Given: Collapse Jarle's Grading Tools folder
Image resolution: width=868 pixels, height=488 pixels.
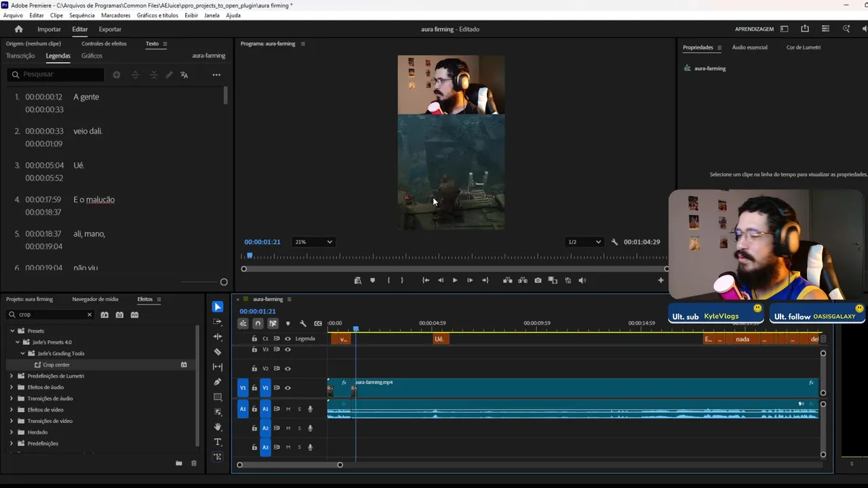Looking at the screenshot, I should pos(23,354).
